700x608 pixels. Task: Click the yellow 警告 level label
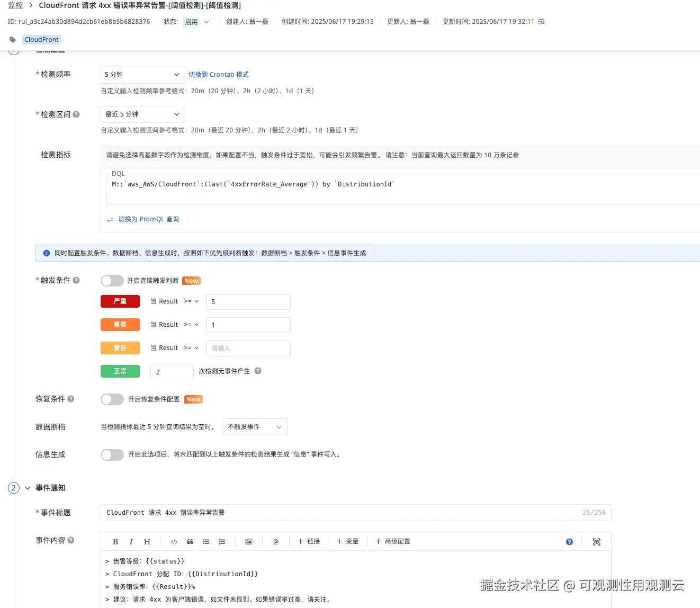pos(120,348)
